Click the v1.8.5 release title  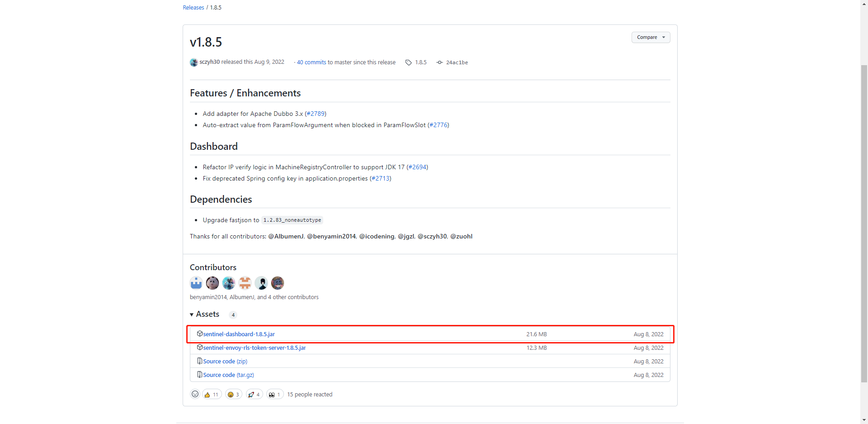[206, 42]
